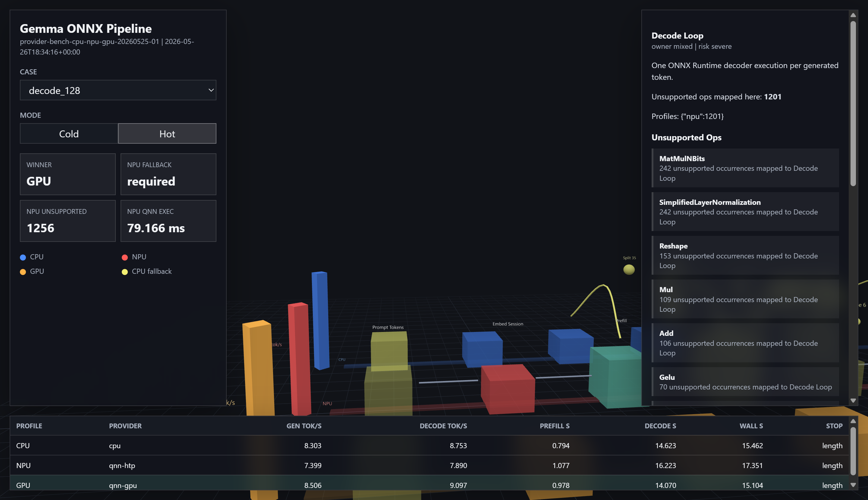Image resolution: width=868 pixels, height=500 pixels.
Task: Click the tall blue CPU throughput bar
Action: (320, 320)
